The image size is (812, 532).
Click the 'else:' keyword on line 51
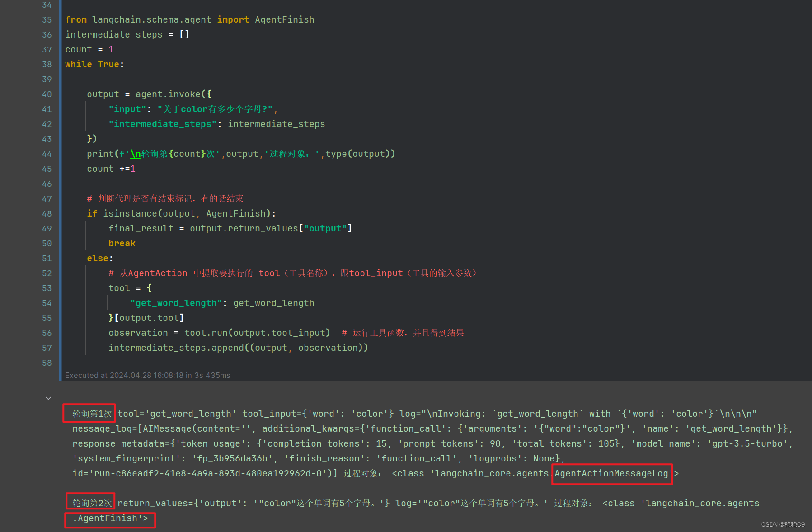(100, 259)
